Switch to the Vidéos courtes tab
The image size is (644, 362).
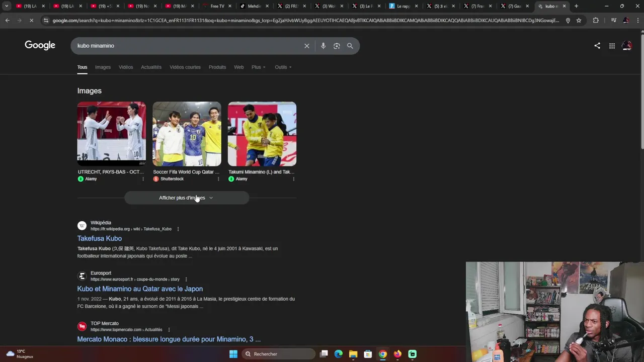click(185, 67)
